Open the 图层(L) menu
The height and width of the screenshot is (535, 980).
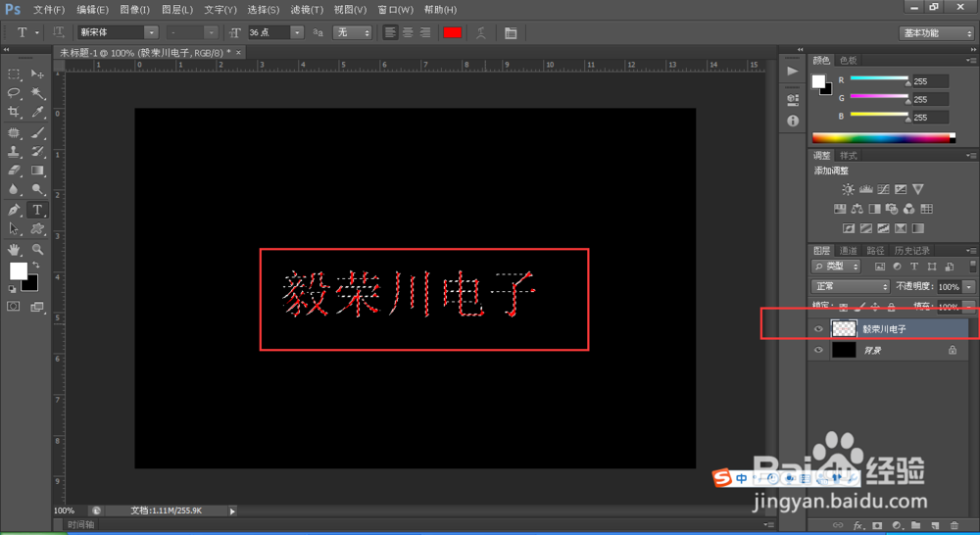176,10
